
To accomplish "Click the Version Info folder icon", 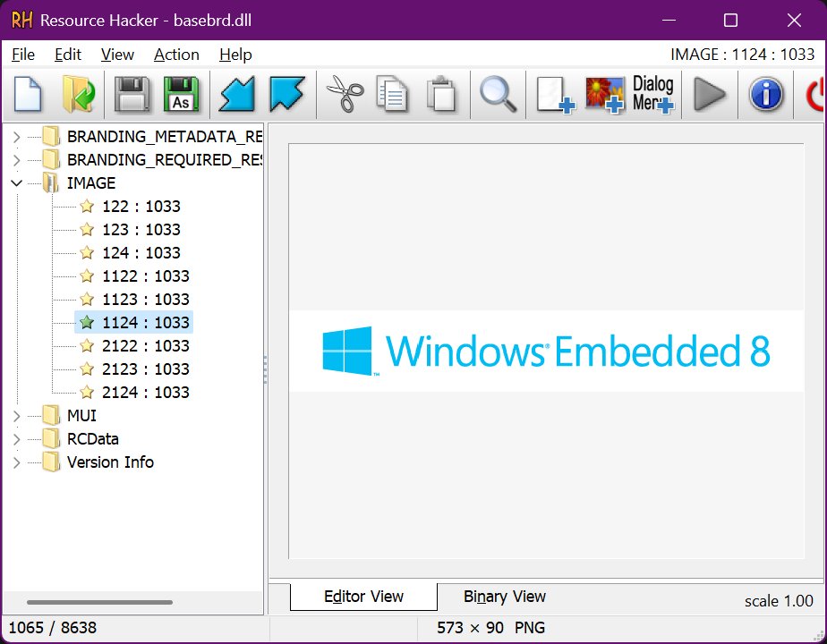I will (x=51, y=462).
